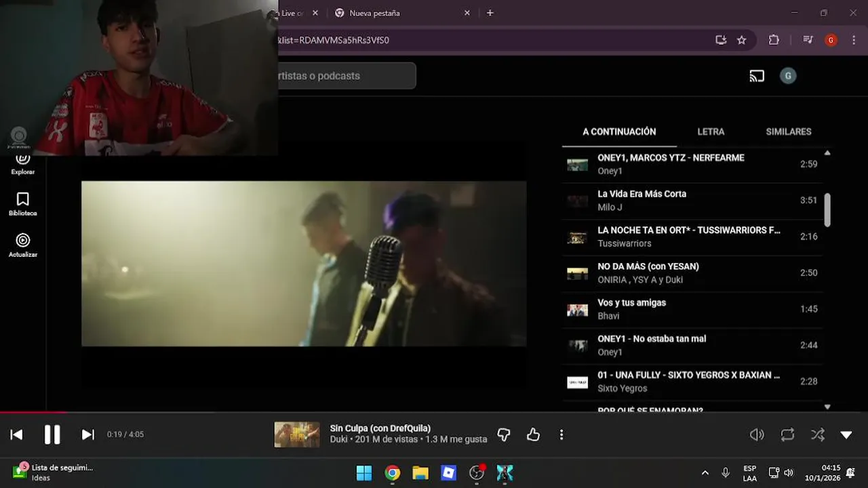This screenshot has width=868, height=488.
Task: Click the player volume speaker icon
Action: point(757,434)
